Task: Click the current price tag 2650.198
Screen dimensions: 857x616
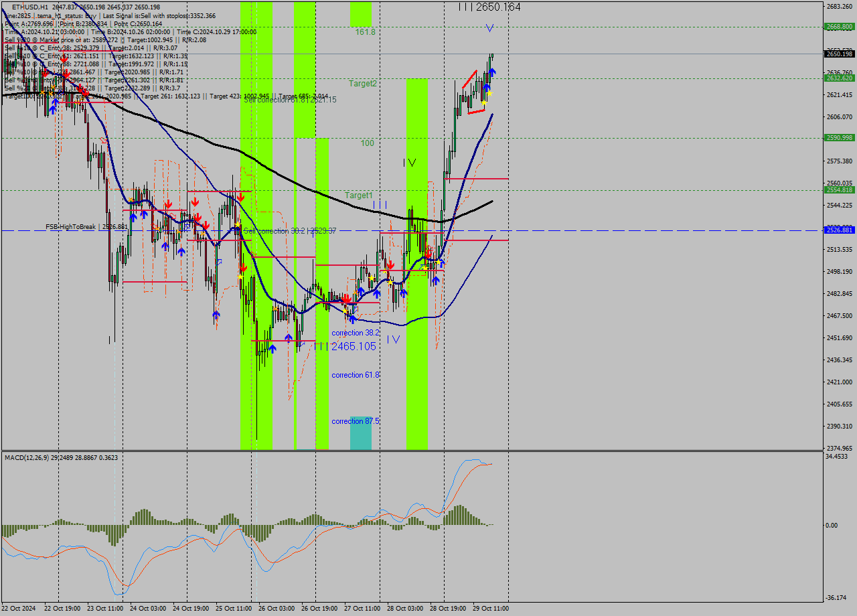Action: pos(839,54)
